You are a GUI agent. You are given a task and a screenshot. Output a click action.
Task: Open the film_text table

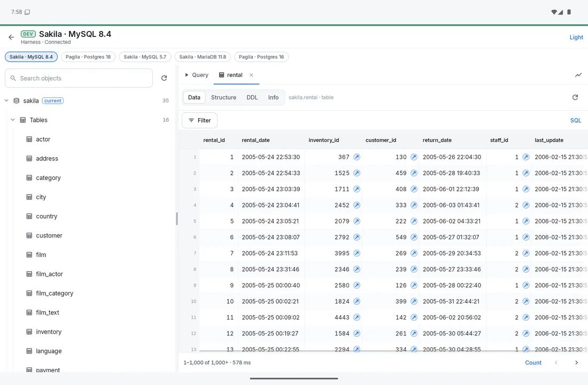point(47,313)
